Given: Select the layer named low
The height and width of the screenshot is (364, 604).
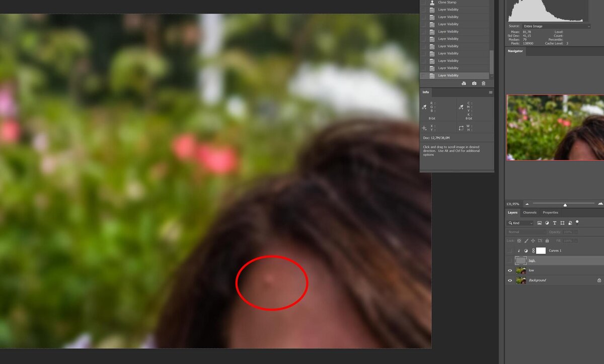Looking at the screenshot, I should coord(531,270).
